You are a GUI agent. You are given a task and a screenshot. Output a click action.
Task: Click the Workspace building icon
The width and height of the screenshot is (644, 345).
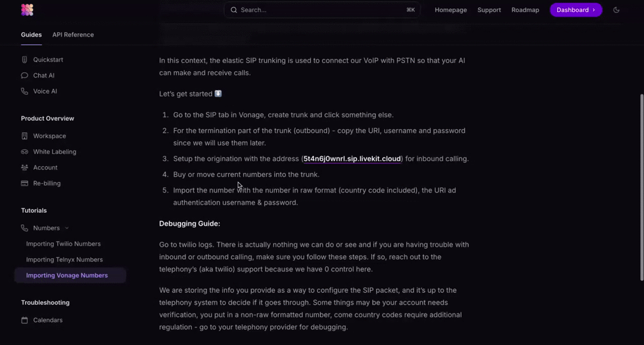click(x=25, y=136)
